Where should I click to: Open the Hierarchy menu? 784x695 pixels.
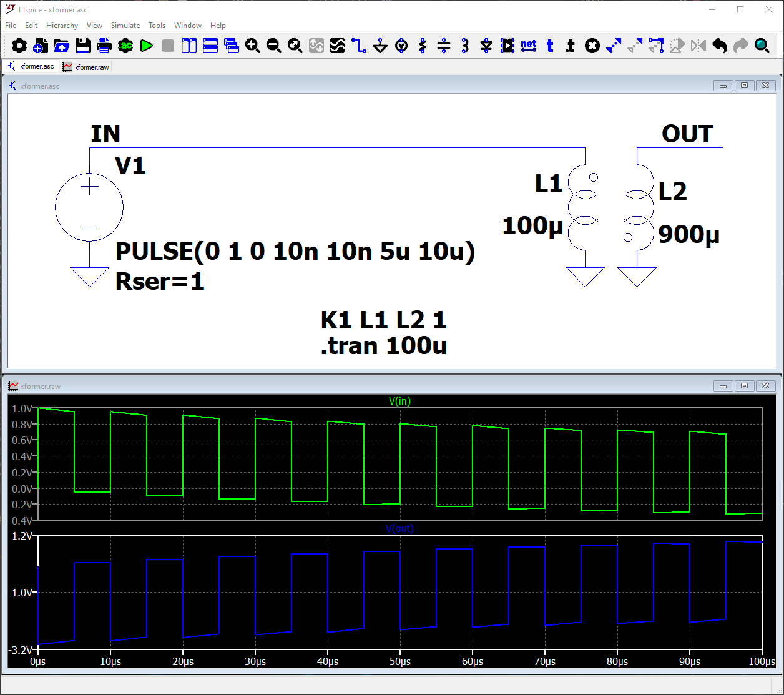[62, 26]
